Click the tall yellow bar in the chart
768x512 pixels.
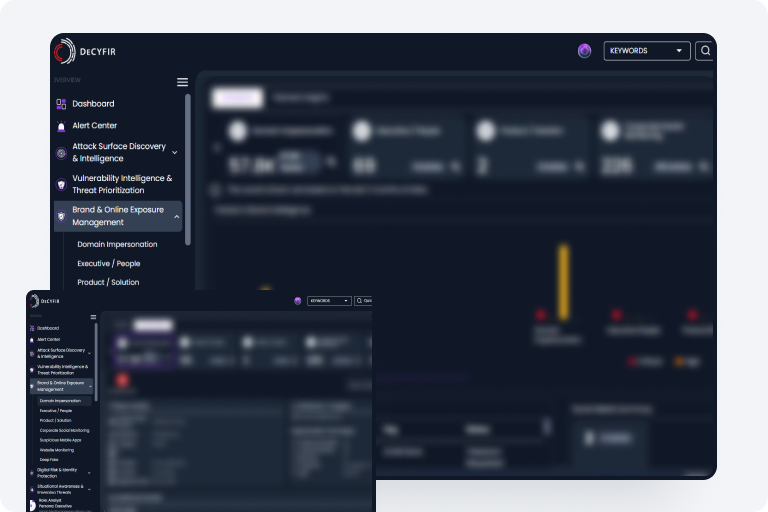[x=563, y=282]
